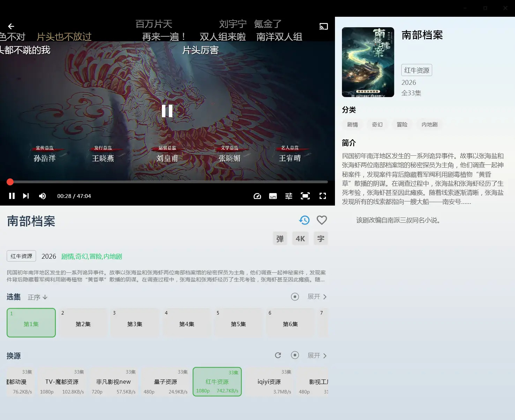
Task: Enter fullscreen mode
Action: [x=323, y=196]
